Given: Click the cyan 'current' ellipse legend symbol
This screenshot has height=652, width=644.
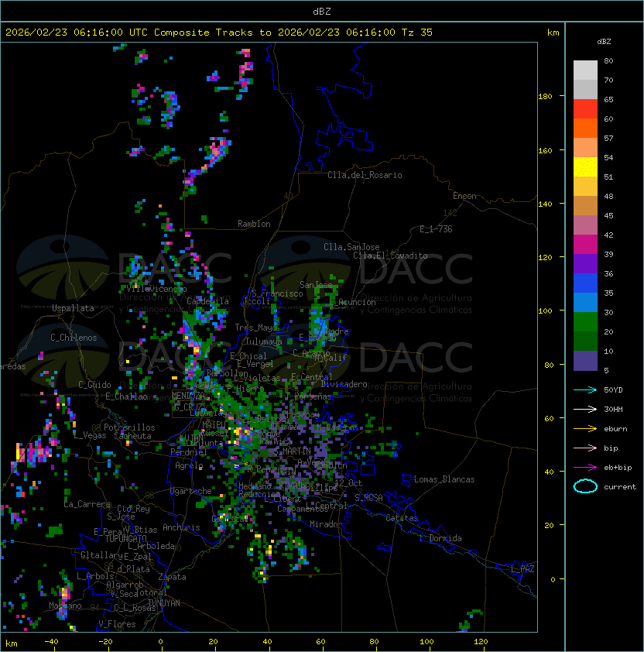Looking at the screenshot, I should pos(585,486).
